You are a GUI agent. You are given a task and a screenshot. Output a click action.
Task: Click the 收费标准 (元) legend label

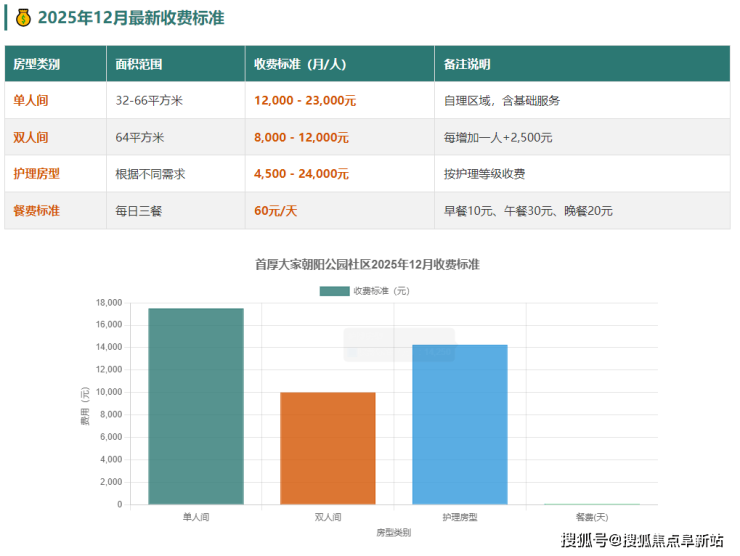[381, 291]
